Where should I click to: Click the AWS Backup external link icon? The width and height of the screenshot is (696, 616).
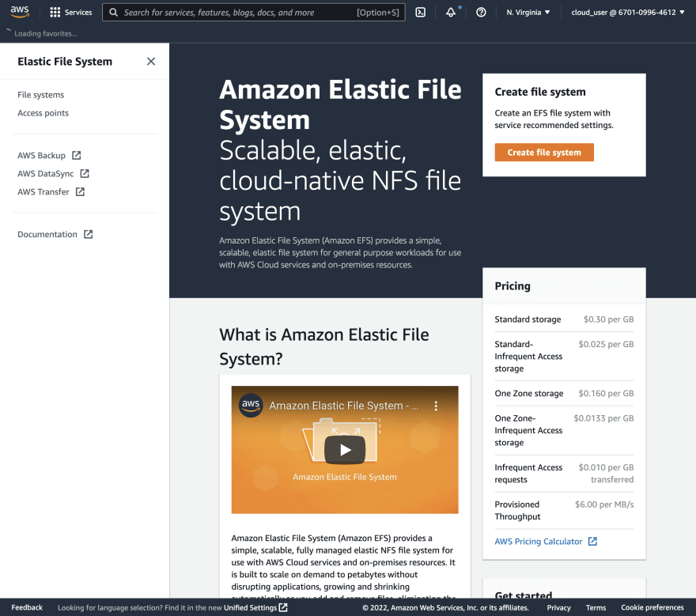(77, 155)
